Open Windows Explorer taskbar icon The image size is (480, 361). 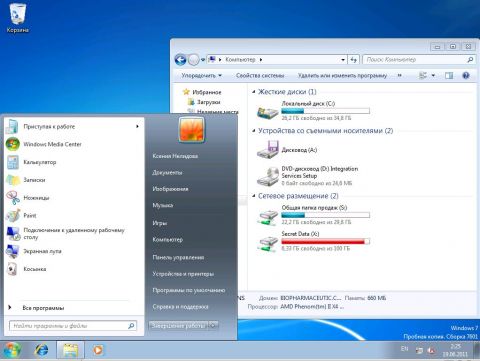click(x=70, y=350)
